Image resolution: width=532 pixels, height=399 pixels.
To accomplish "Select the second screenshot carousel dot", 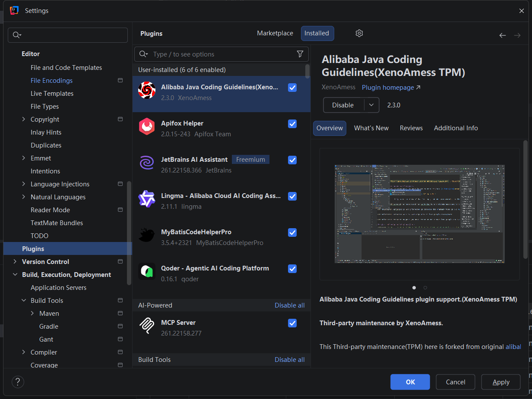I will pos(425,288).
